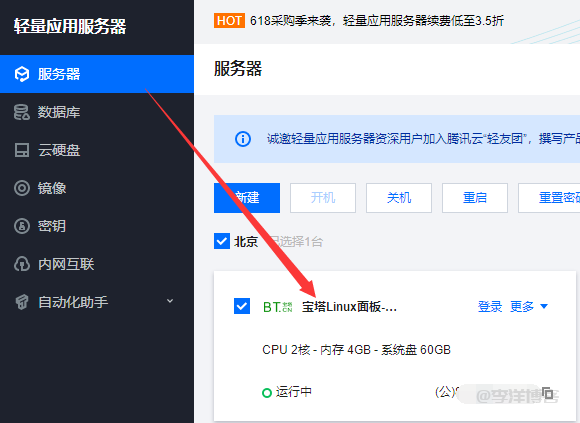Click the 轻量应用服务器 title
580x423 pixels.
[70, 26]
